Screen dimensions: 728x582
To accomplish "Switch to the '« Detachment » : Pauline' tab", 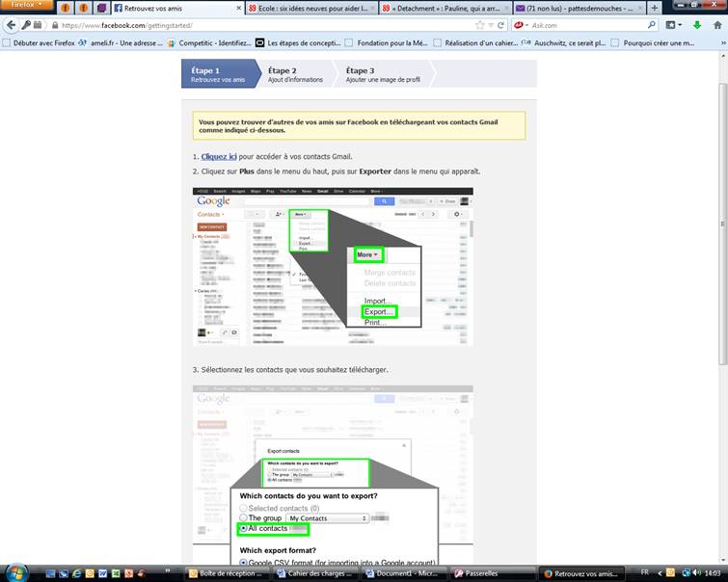I will tap(445, 9).
